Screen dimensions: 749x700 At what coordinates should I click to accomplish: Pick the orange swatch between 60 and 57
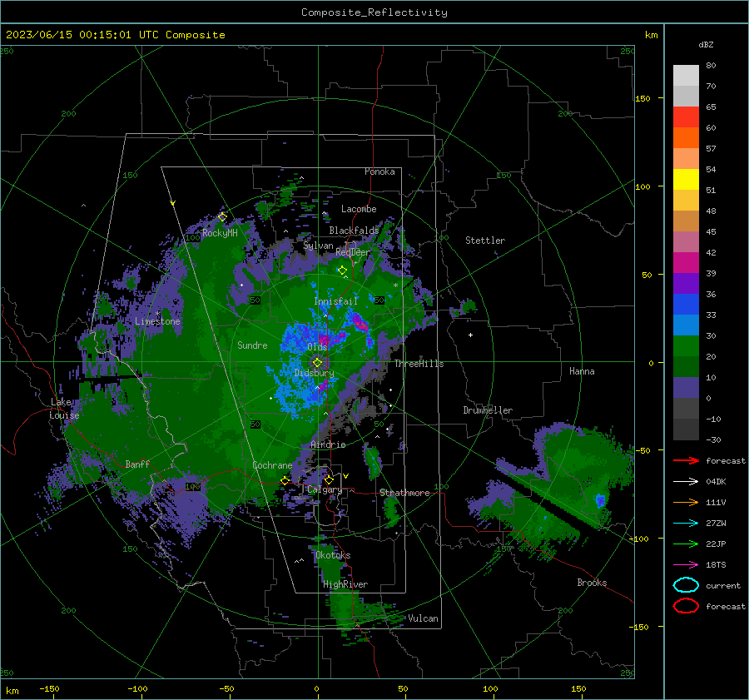point(686,137)
